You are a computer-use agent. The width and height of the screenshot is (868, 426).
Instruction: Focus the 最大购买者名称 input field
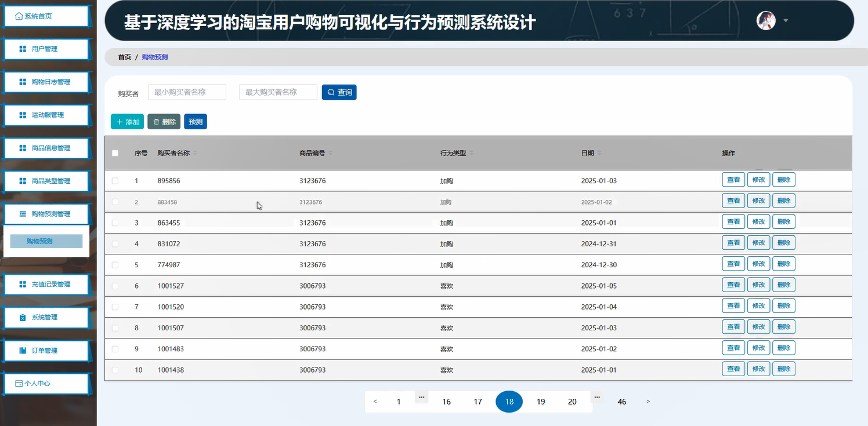point(279,92)
